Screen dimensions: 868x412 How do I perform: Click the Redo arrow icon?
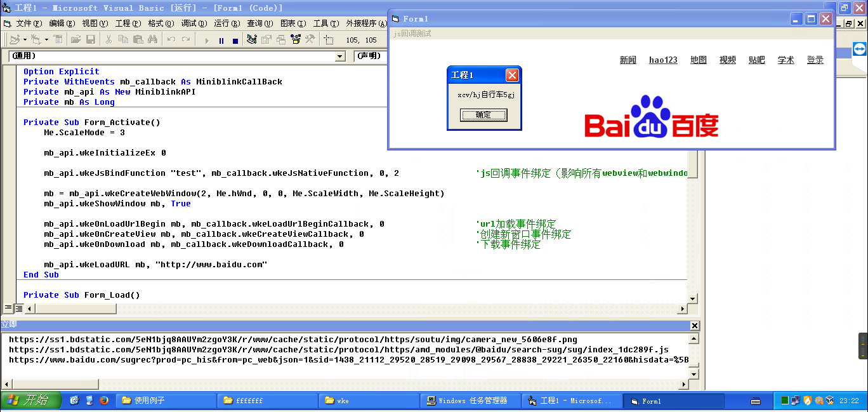pos(186,39)
